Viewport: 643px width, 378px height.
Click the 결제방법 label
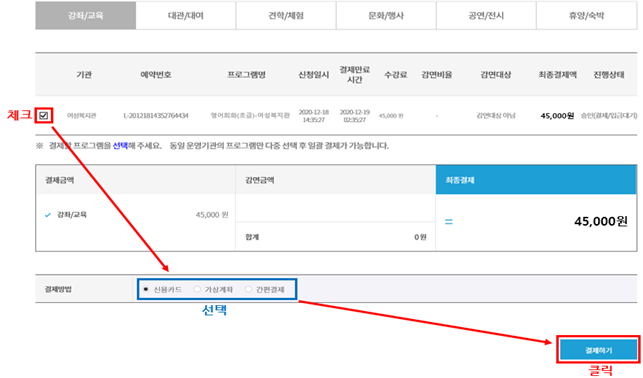(58, 289)
